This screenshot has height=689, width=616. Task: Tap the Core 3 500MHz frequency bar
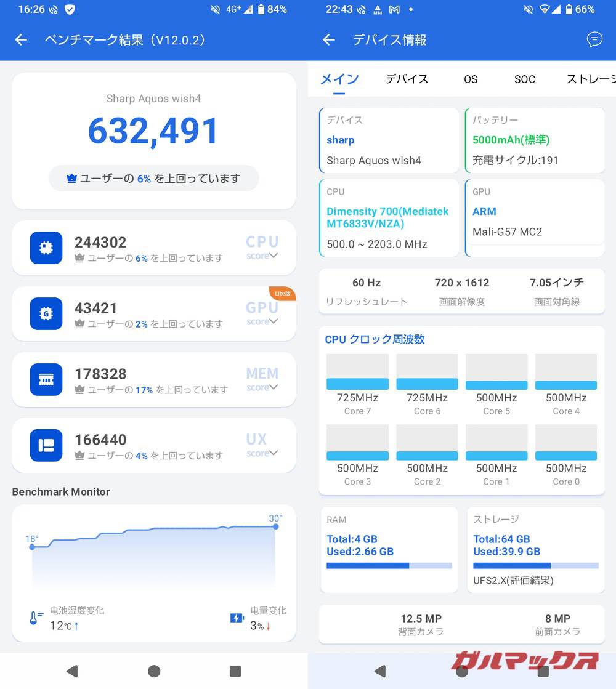(357, 442)
